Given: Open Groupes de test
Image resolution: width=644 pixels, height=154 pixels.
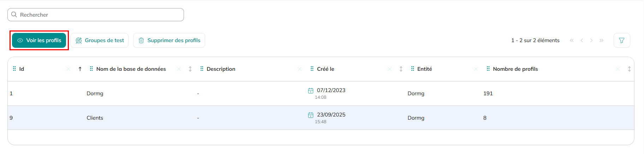Looking at the screenshot, I should pyautogui.click(x=100, y=40).
